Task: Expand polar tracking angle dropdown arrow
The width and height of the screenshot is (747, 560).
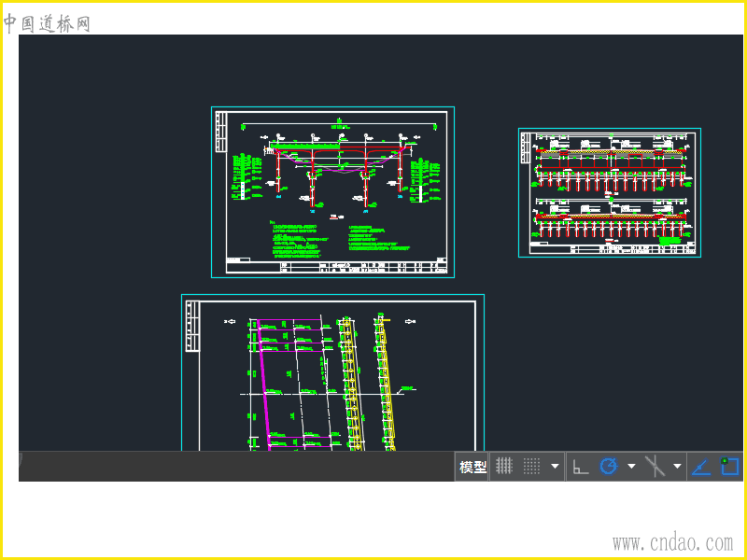Action: [x=632, y=467]
